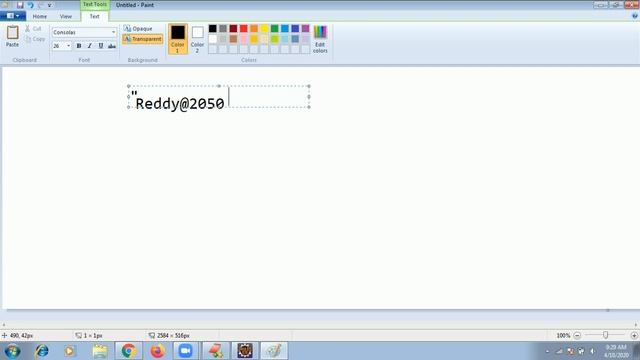Pick the indigo color swatch
This screenshot has height=360, width=640.
pyautogui.click(x=295, y=28)
